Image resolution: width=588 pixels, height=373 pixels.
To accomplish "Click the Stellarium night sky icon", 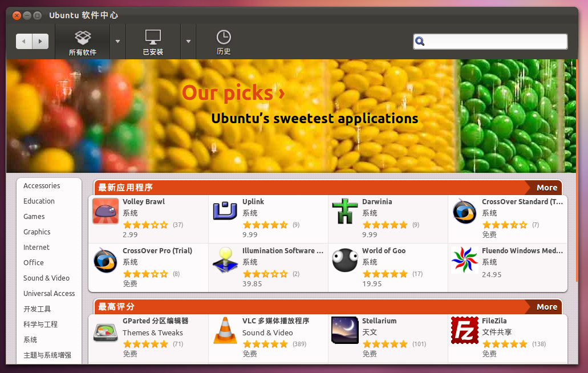I will point(344,330).
